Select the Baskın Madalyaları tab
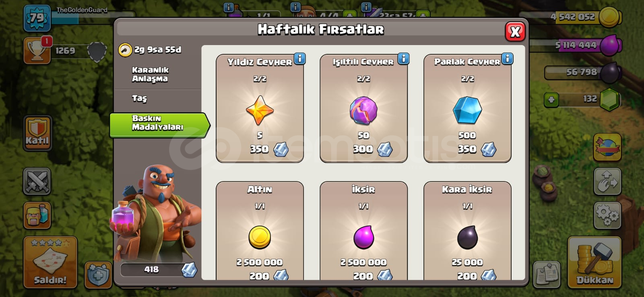This screenshot has height=297, width=644. coord(158,123)
